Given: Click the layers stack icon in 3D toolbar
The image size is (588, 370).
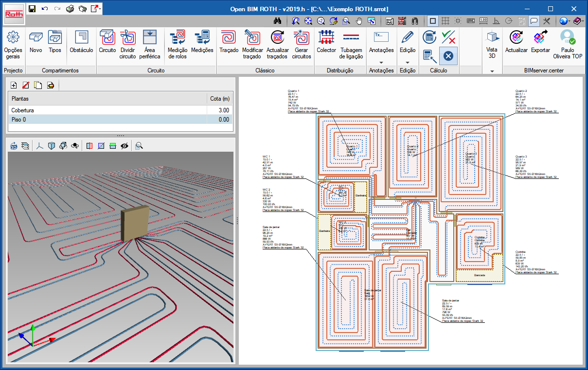Looking at the screenshot, I should click(26, 145).
